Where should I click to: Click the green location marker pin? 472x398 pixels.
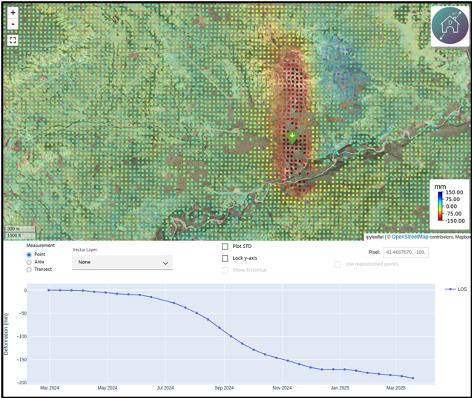(x=292, y=137)
